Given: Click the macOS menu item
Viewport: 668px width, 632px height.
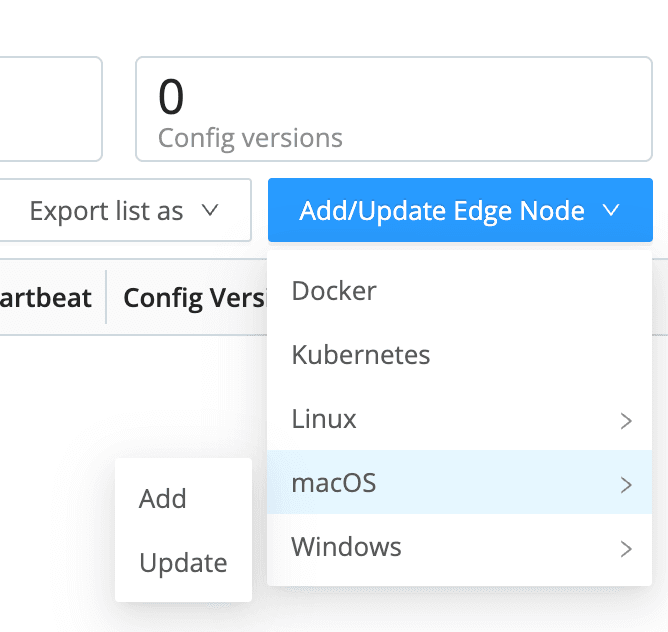Looking at the screenshot, I should [x=334, y=483].
